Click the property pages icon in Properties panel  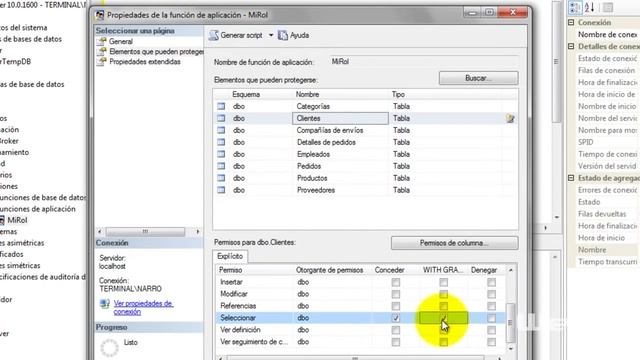point(608,7)
